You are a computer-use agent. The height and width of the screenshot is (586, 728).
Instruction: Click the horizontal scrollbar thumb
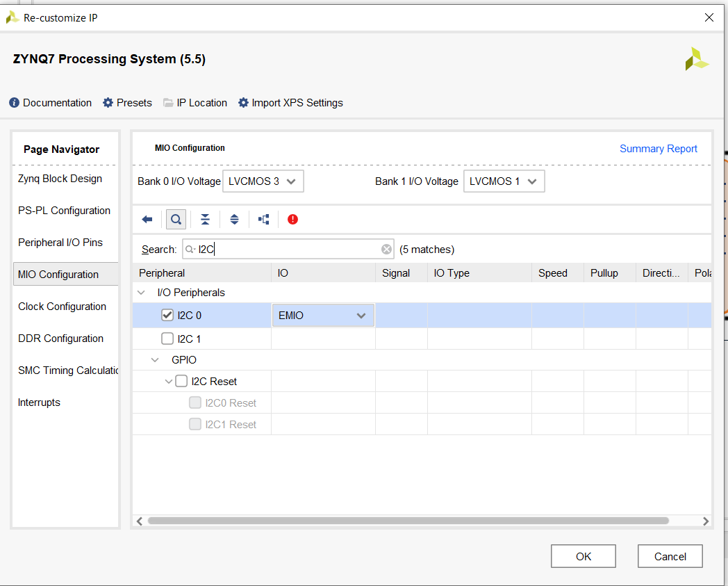tap(408, 521)
